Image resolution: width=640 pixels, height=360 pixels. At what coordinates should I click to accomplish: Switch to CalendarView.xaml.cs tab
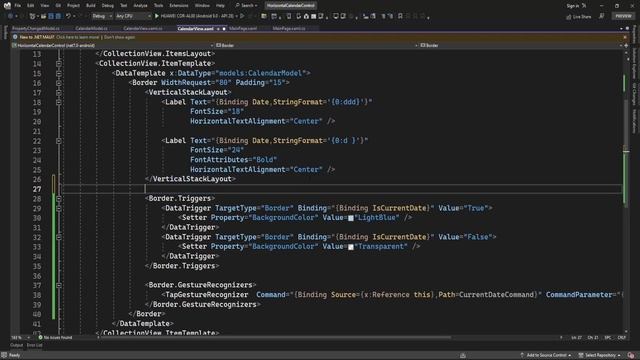coord(143,29)
